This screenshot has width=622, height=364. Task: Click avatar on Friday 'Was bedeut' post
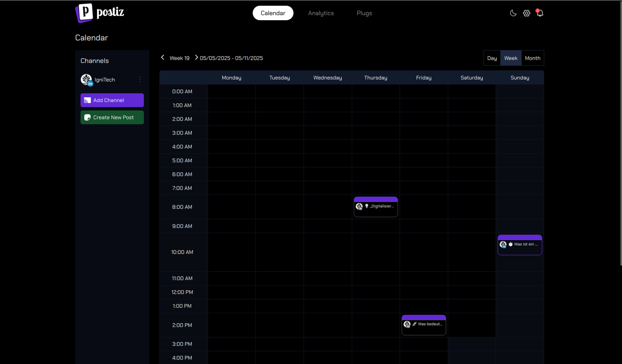pyautogui.click(x=407, y=324)
